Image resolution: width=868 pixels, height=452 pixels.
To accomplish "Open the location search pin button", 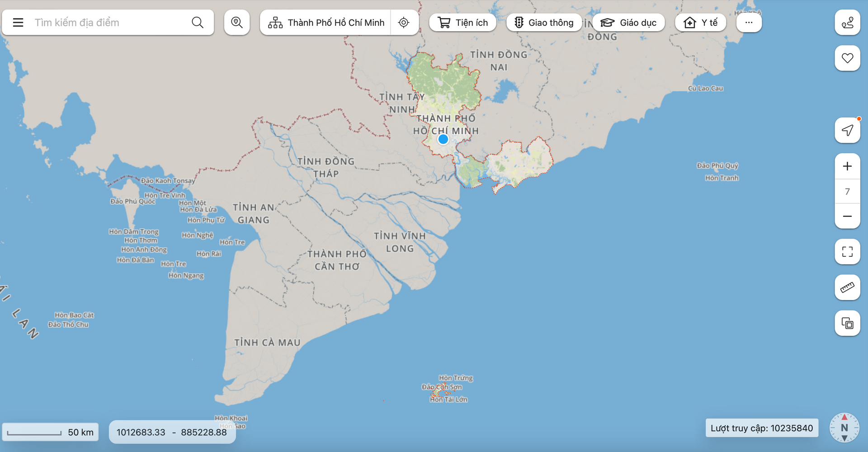I will 237,23.
